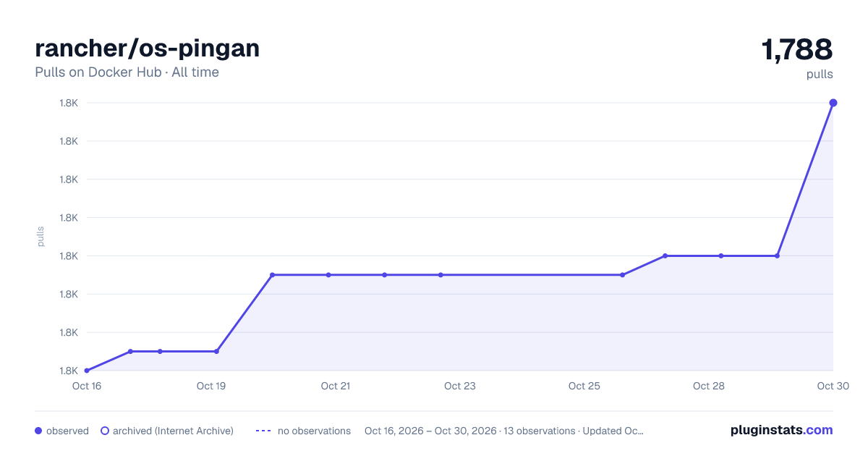Select the Oct 30 highlighted data point

[x=833, y=103]
